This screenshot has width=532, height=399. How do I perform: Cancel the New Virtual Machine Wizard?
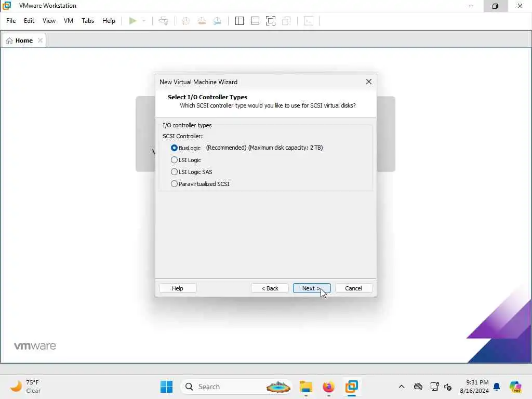[353, 288]
